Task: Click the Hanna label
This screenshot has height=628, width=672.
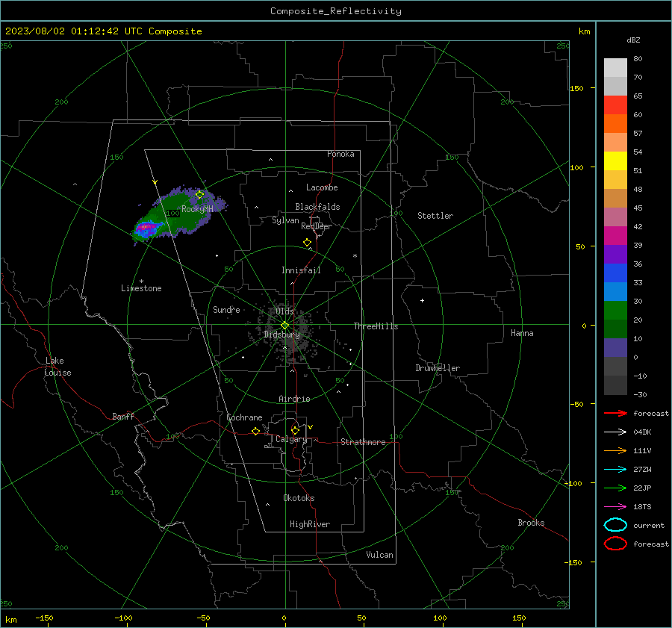Action: coord(522,333)
